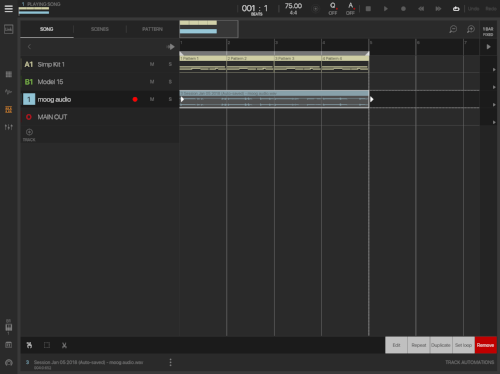Screen dimensions: 500x374
Task: Toggle record arm on moog audio track
Action: (135, 99)
